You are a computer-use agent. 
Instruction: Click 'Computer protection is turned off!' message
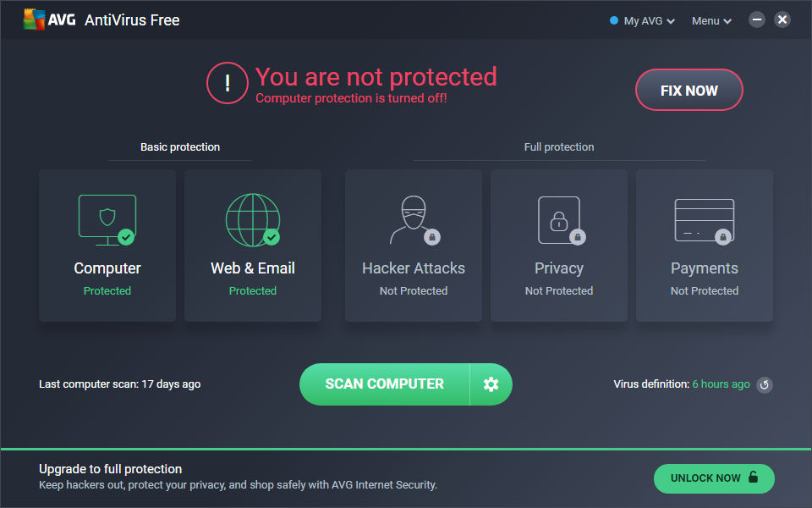(x=351, y=98)
